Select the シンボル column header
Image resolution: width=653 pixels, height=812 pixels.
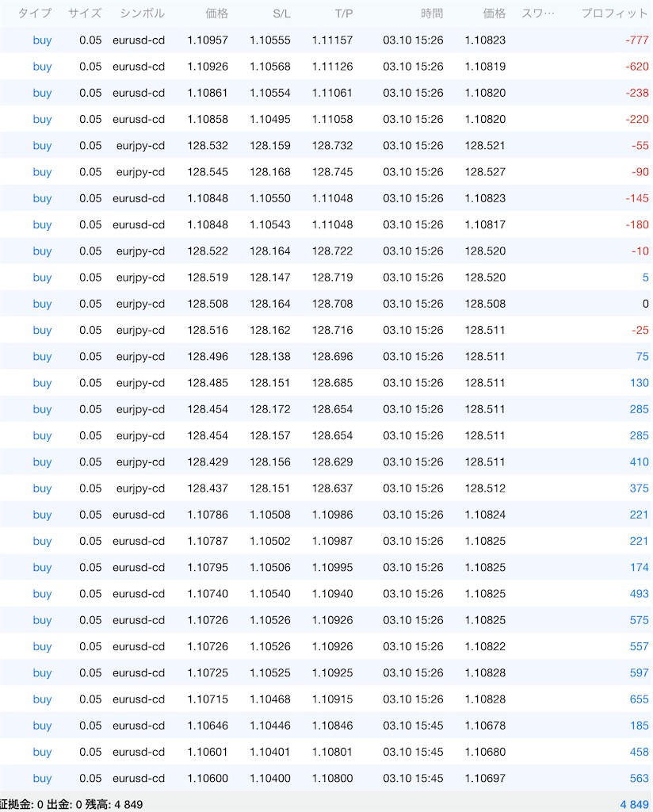tap(143, 13)
